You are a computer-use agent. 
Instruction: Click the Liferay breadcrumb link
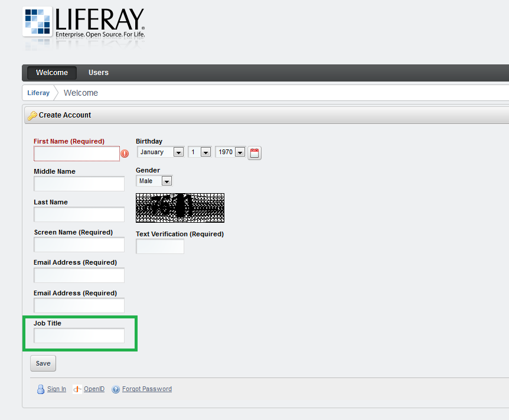(38, 93)
